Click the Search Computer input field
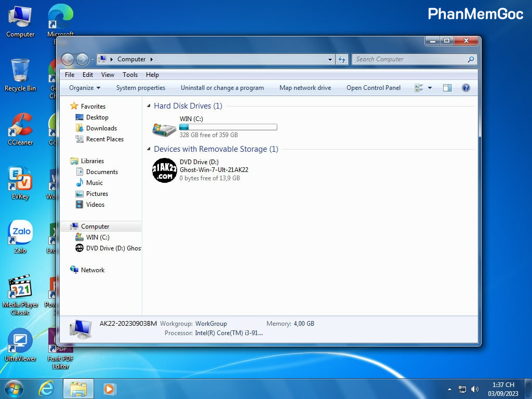The image size is (532, 399). [410, 59]
